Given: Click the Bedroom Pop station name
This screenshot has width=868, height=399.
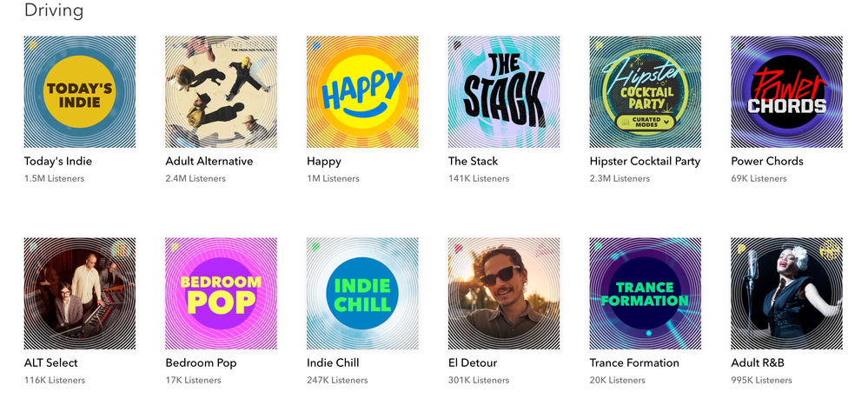Looking at the screenshot, I should (x=201, y=362).
